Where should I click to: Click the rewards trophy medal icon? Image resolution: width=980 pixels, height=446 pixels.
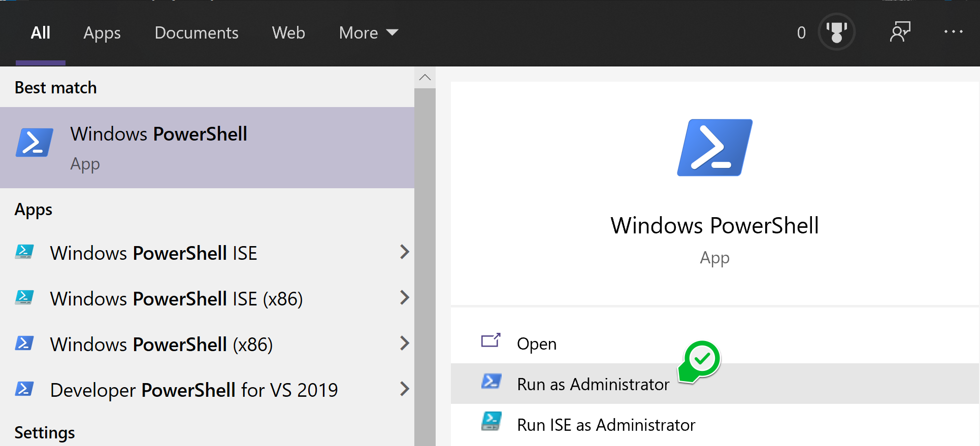[836, 32]
